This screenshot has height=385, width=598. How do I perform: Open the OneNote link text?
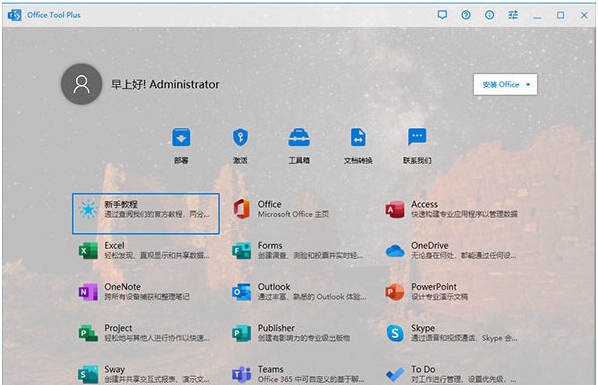(x=122, y=287)
